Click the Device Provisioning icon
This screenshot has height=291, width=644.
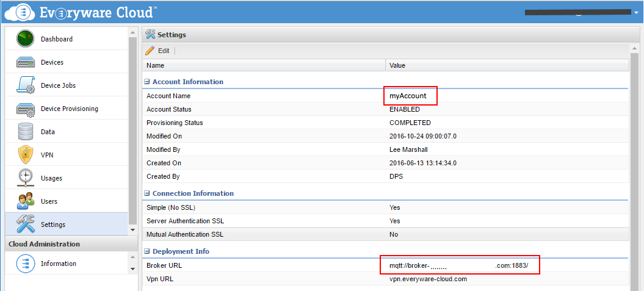pos(26,109)
